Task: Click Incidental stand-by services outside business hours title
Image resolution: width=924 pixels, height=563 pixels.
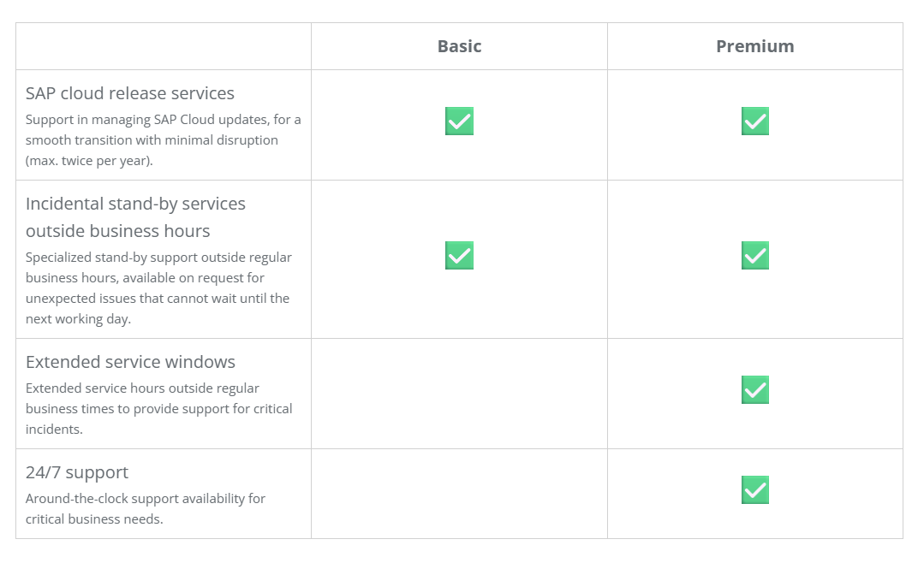Action: (135, 217)
